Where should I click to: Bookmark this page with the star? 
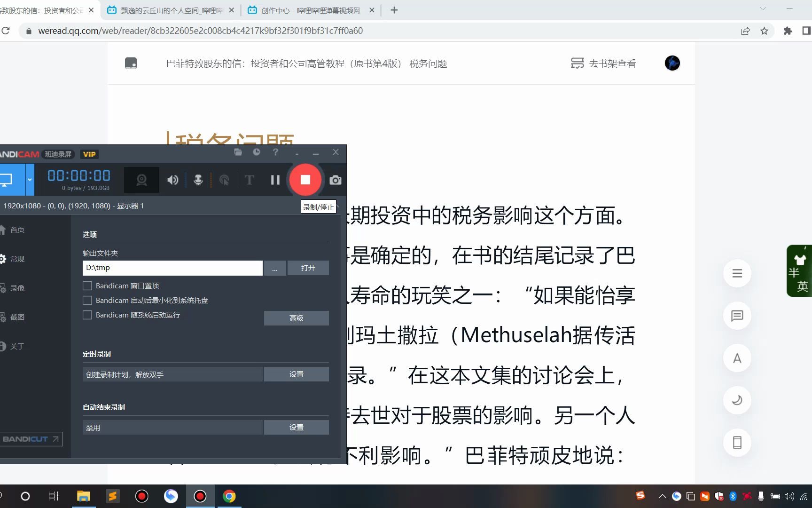coord(764,31)
